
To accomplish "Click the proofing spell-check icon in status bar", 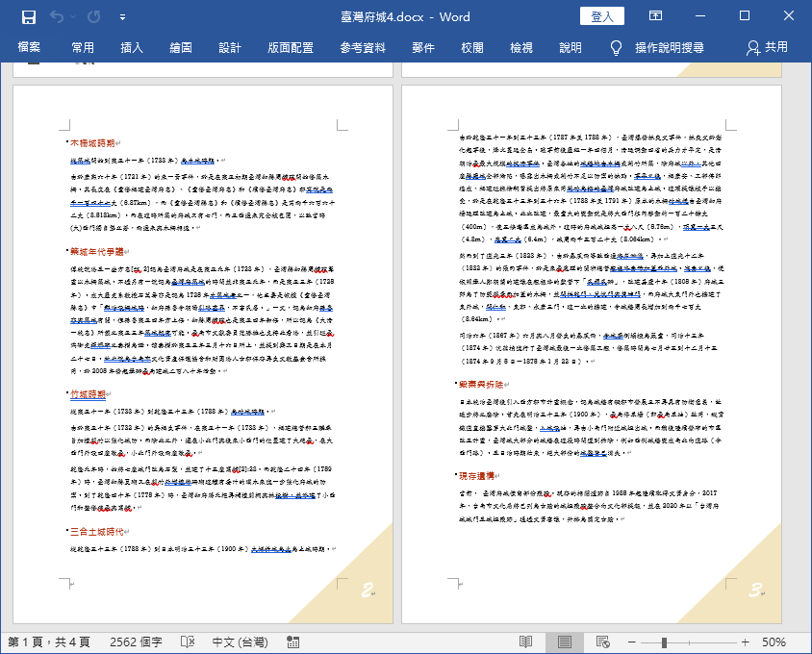I will pos(188,642).
